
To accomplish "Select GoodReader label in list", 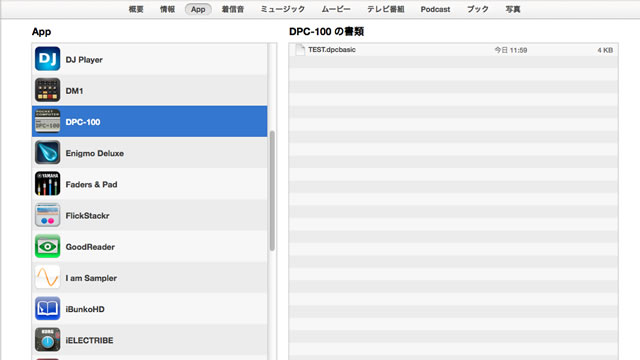I will [x=90, y=247].
